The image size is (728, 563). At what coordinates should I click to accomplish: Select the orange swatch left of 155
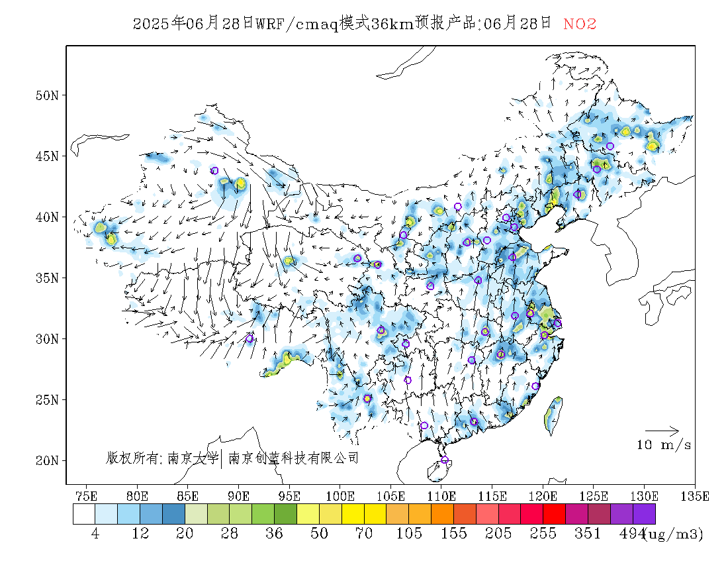pos(443,514)
